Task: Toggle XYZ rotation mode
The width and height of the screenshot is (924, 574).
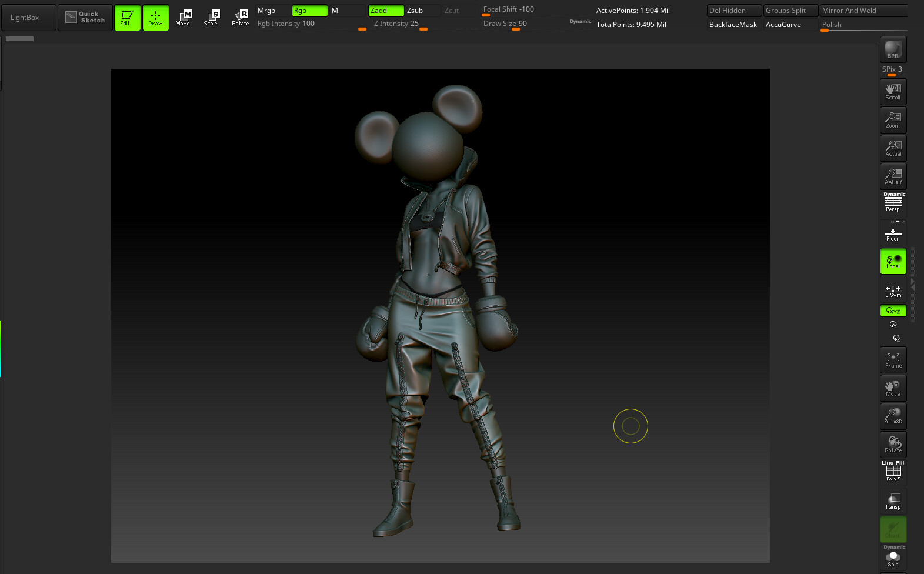Action: (x=893, y=311)
